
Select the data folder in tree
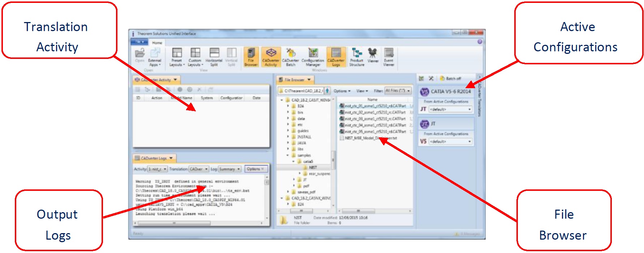point(301,119)
